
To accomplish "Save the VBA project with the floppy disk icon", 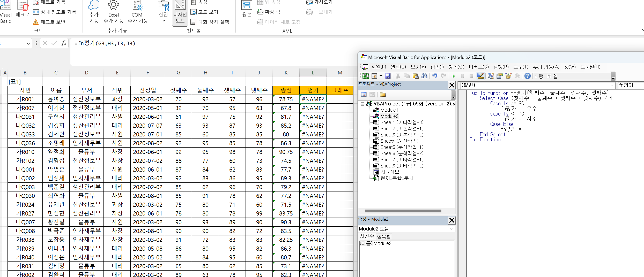I will coord(388,76).
